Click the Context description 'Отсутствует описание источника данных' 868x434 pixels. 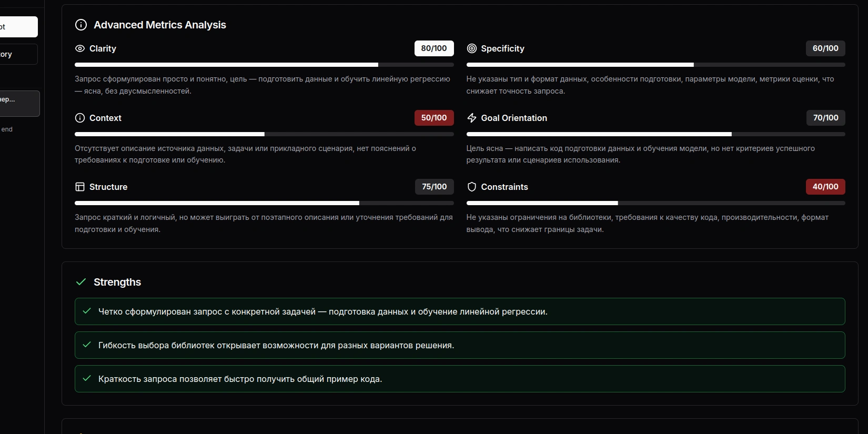coord(245,154)
